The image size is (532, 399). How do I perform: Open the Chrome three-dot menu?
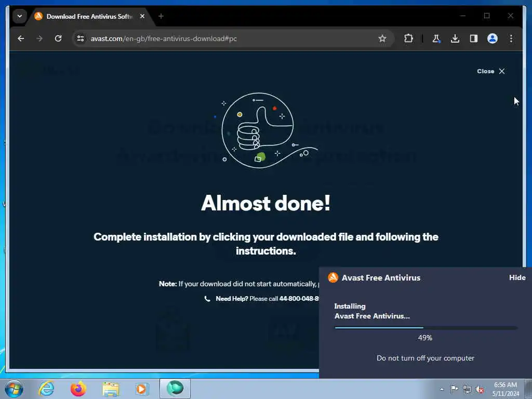511,38
